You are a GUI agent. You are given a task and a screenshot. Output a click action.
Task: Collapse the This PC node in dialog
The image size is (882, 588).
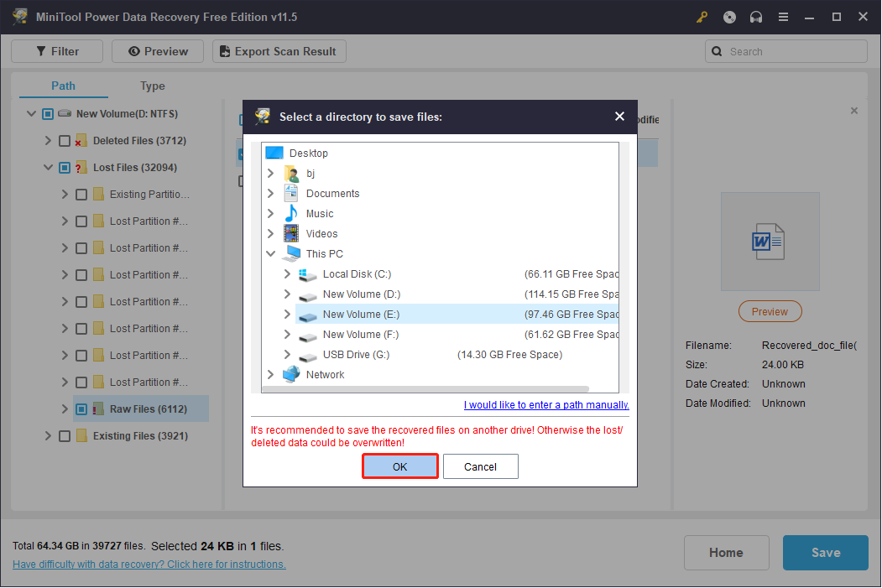[270, 253]
